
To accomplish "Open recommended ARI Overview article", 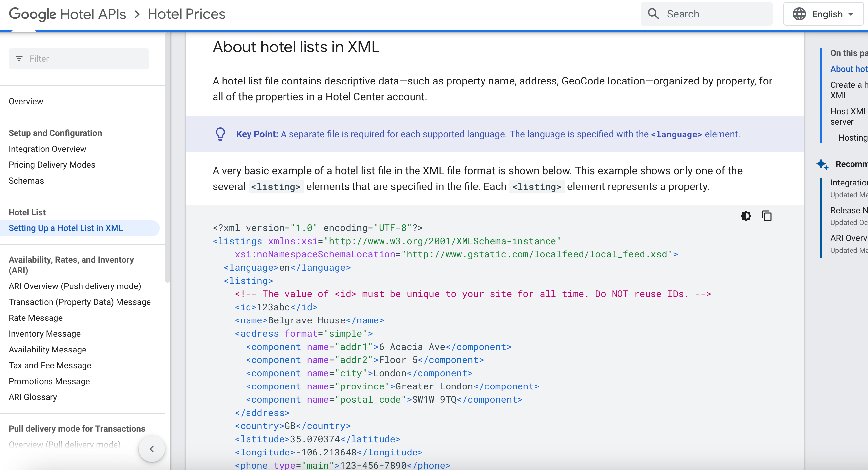I will [849, 238].
